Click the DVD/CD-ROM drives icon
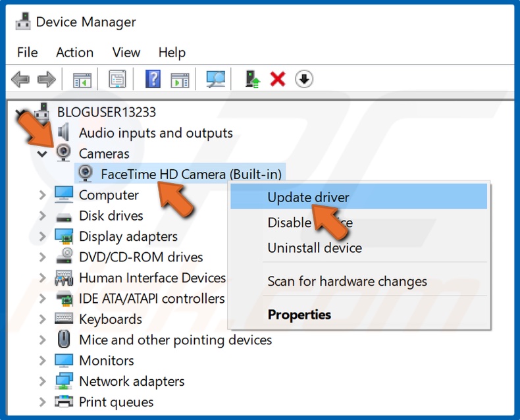 65,256
